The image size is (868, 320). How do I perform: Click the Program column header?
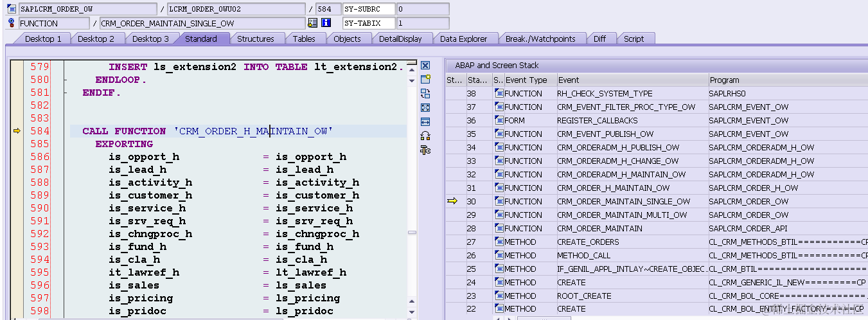(788, 80)
